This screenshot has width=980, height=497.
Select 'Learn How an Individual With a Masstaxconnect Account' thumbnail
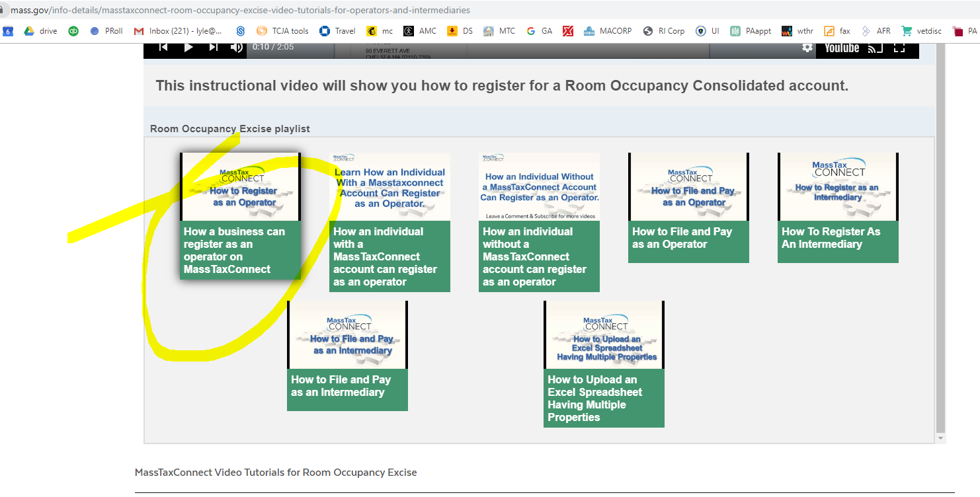pos(390,187)
